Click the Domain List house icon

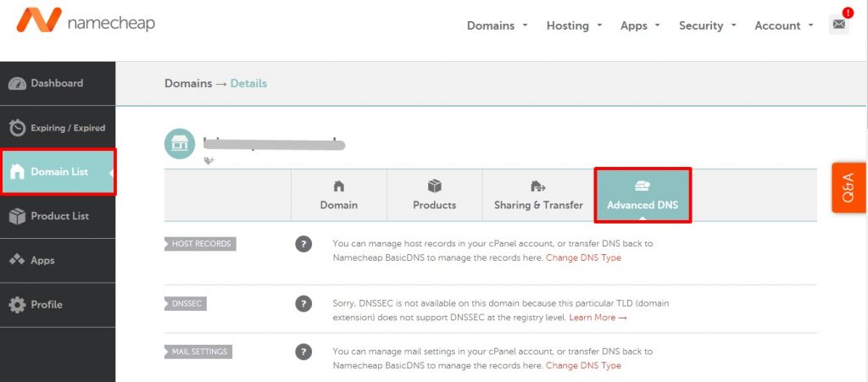17,172
